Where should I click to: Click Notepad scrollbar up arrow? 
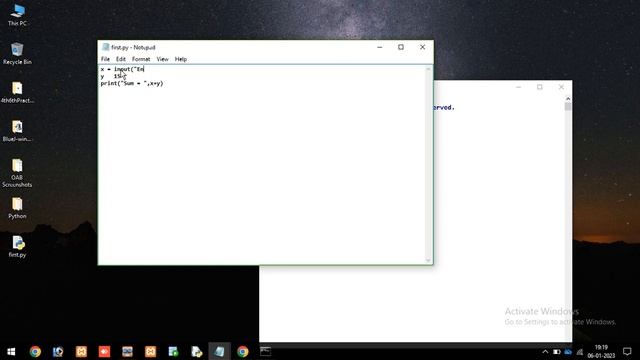[x=428, y=69]
